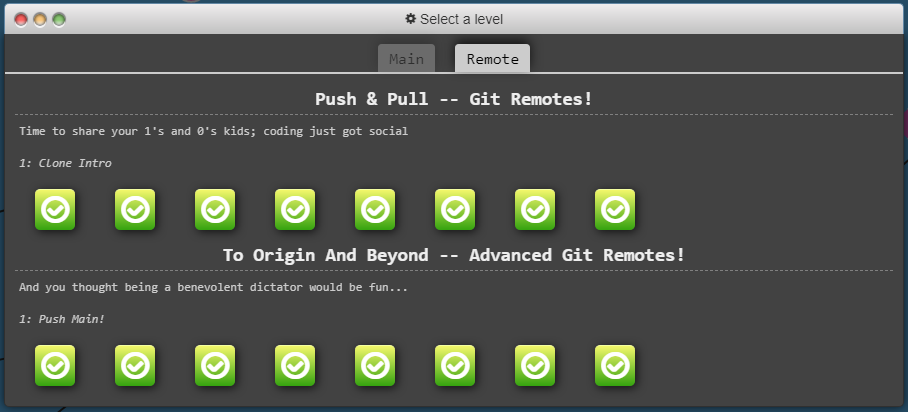
Task: Open second level in Push & Pull row
Action: (x=135, y=210)
